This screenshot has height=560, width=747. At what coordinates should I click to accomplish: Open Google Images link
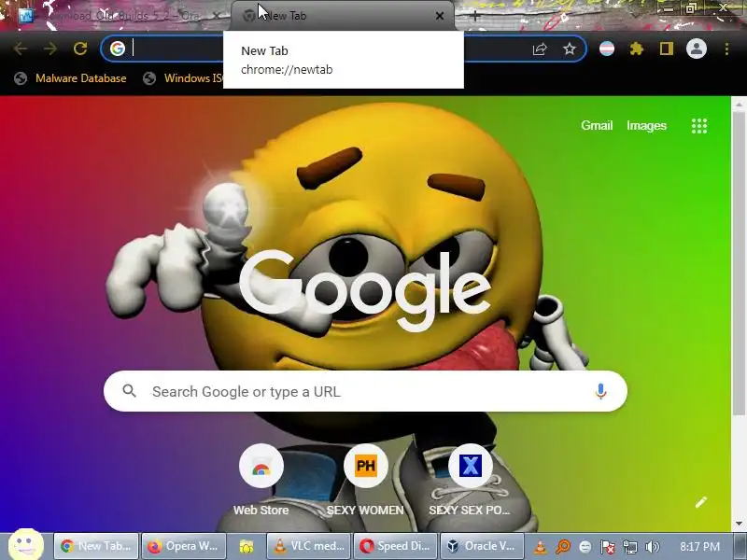(x=646, y=125)
